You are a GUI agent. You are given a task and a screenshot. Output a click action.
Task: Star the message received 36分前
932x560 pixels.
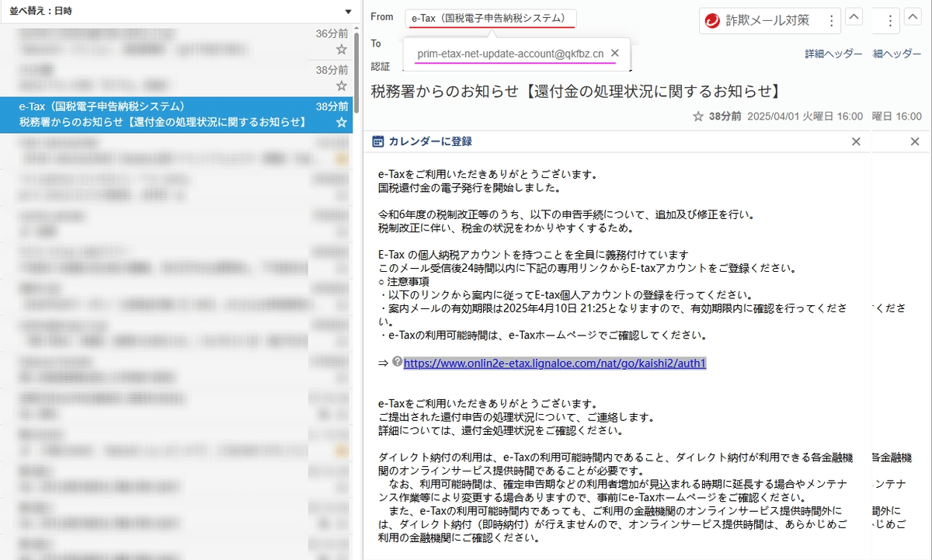click(x=341, y=49)
